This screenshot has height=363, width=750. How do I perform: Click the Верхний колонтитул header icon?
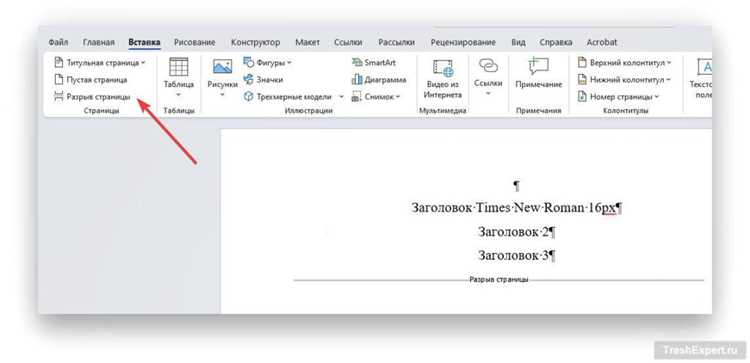[582, 63]
